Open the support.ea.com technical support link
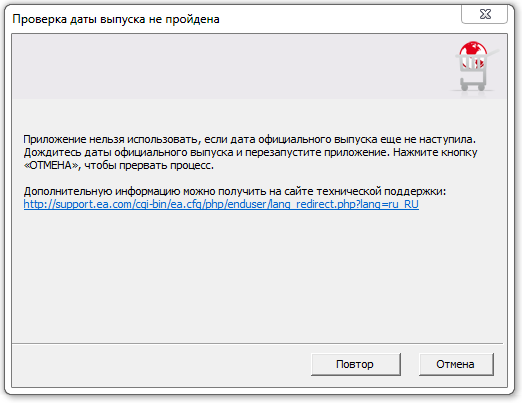 [x=221, y=204]
